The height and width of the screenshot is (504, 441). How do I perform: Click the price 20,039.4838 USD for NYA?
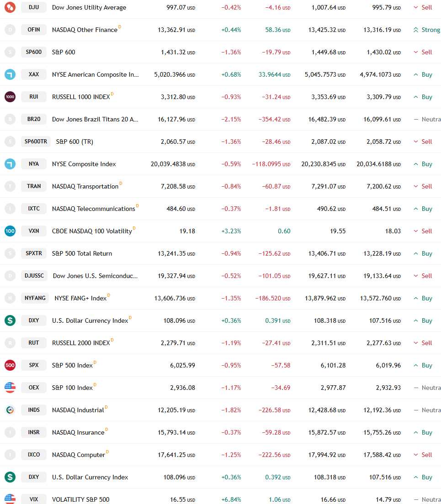tap(173, 164)
